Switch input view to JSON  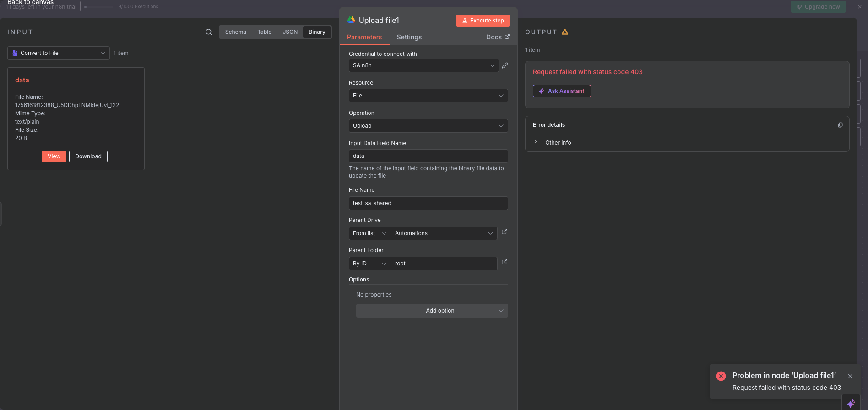pos(290,32)
